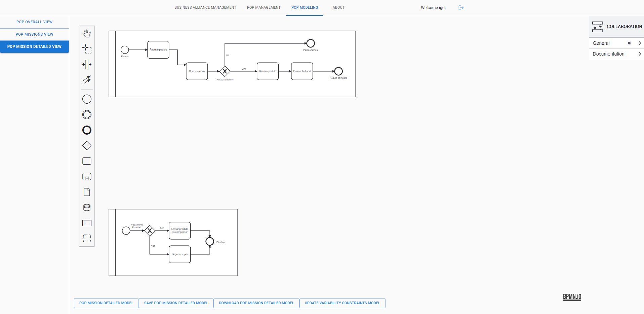The height and width of the screenshot is (314, 644).
Task: Select the 'Recebe pedido' task
Action: pyautogui.click(x=158, y=50)
